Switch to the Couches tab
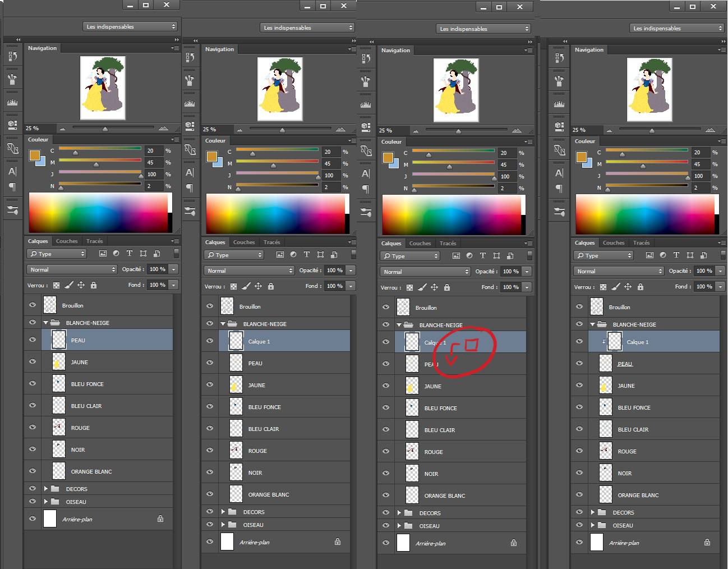 click(x=66, y=241)
